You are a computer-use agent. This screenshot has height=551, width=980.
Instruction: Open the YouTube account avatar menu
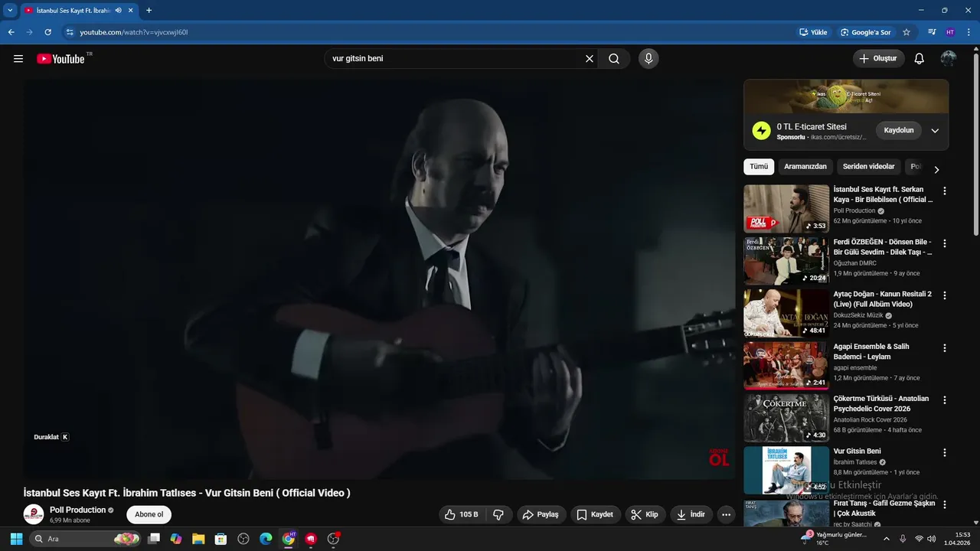(x=949, y=59)
